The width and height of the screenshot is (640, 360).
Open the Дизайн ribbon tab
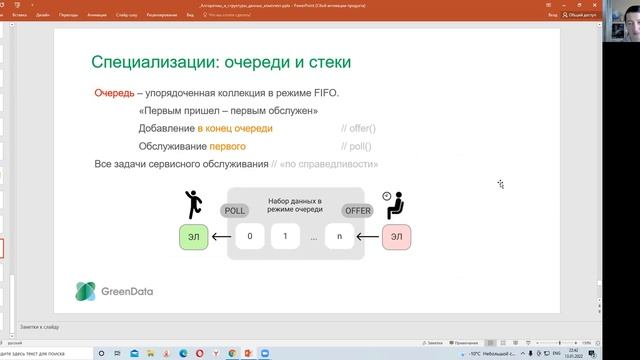(x=43, y=15)
